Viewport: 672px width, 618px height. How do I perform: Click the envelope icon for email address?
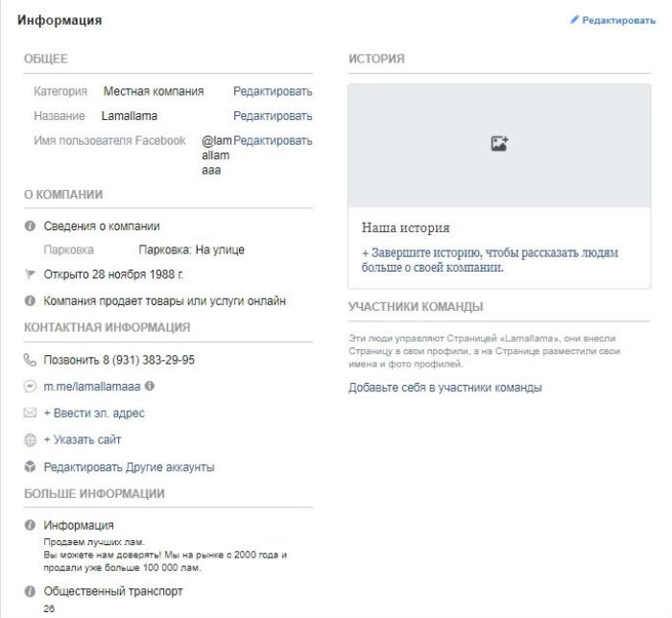pyautogui.click(x=30, y=414)
